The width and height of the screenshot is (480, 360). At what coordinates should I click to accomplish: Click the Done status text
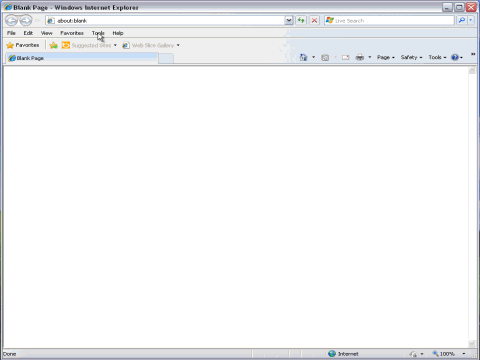pos(10,354)
